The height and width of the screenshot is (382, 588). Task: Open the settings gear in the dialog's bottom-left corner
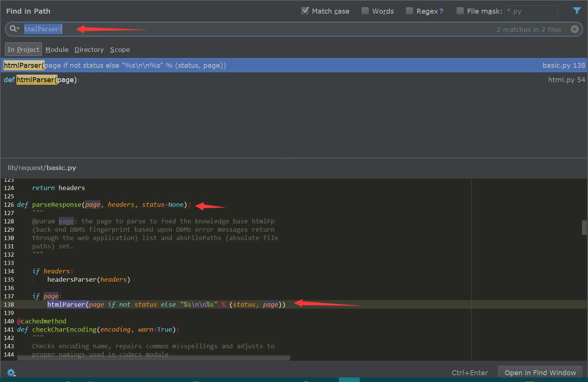pos(11,373)
